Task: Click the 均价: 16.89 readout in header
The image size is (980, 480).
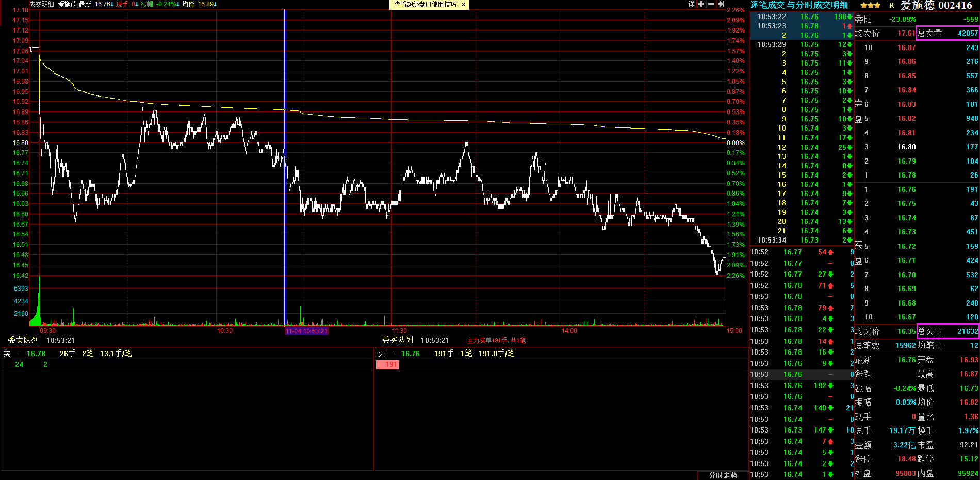Action: (199, 4)
